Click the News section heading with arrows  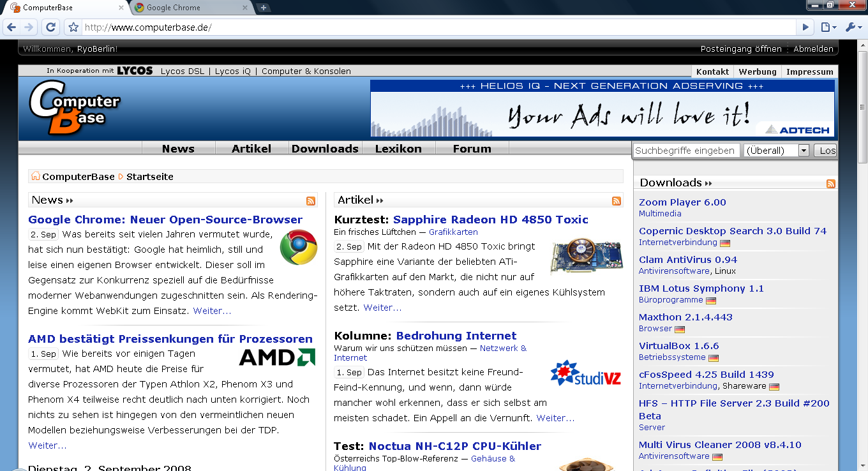point(53,200)
